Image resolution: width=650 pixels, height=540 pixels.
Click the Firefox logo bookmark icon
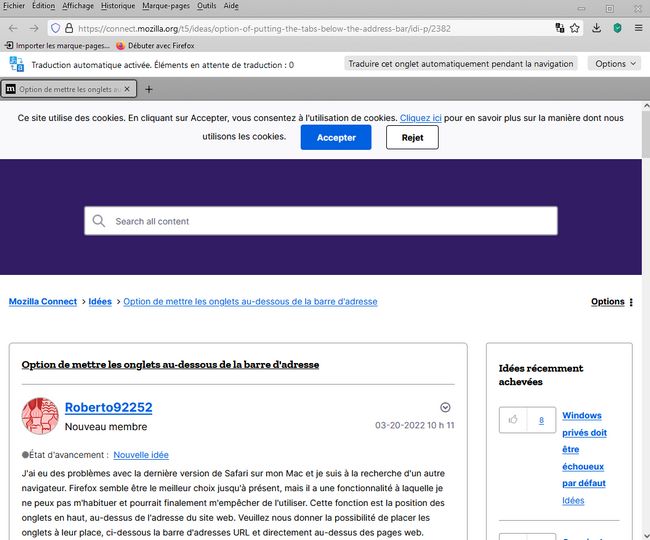pyautogui.click(x=121, y=45)
